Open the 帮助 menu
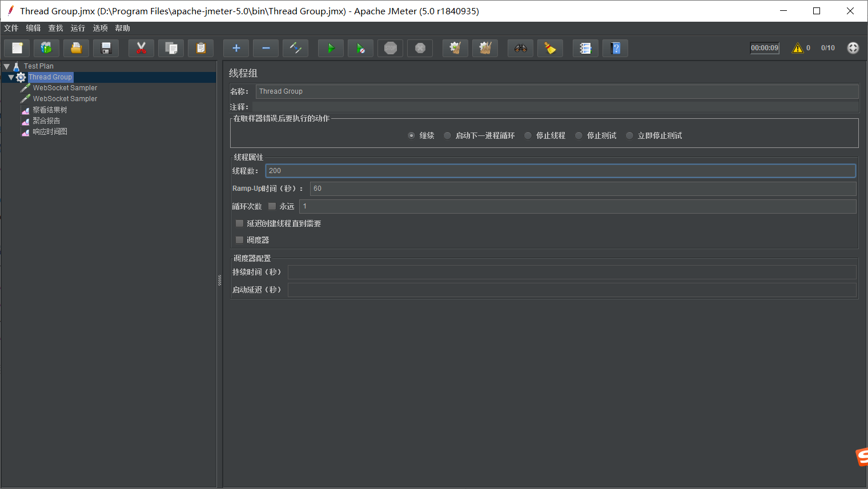 pyautogui.click(x=122, y=28)
